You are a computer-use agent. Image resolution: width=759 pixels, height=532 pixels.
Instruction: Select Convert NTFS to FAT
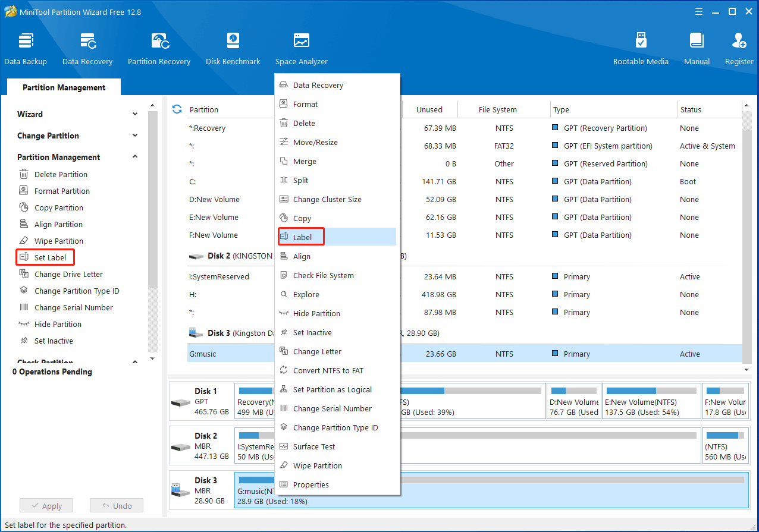(337, 370)
